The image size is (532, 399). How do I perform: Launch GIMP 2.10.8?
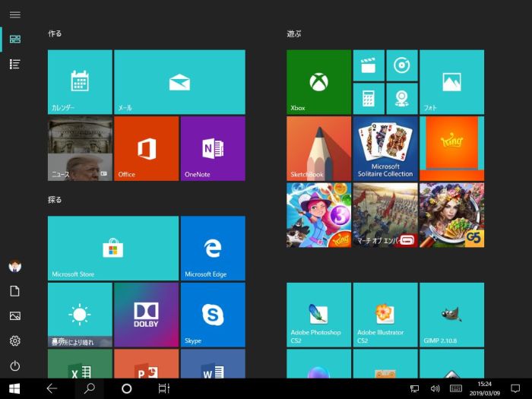[x=451, y=315]
